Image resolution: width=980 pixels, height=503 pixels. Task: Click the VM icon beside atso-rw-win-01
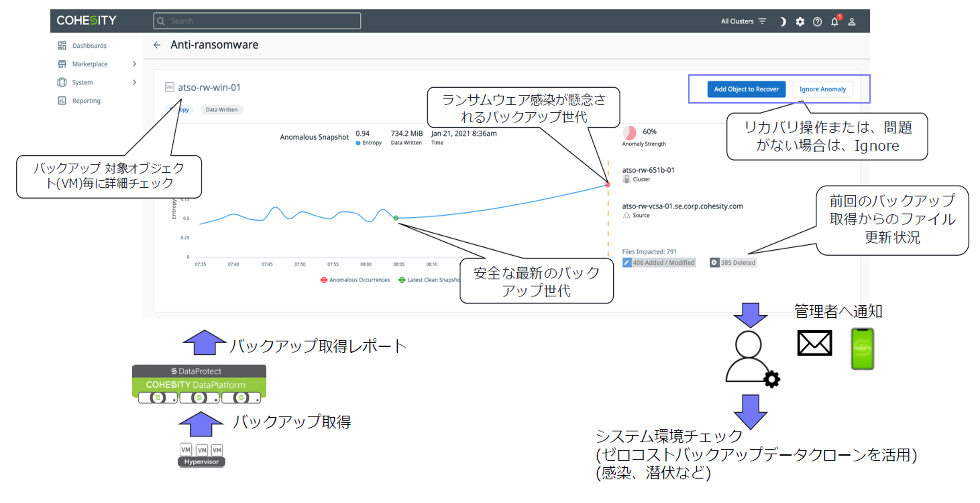coord(170,88)
